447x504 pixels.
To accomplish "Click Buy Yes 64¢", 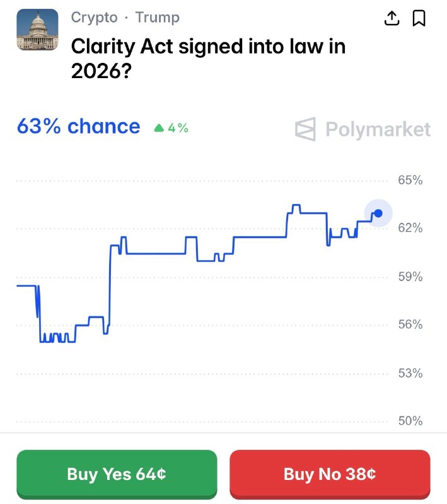I will click(117, 474).
